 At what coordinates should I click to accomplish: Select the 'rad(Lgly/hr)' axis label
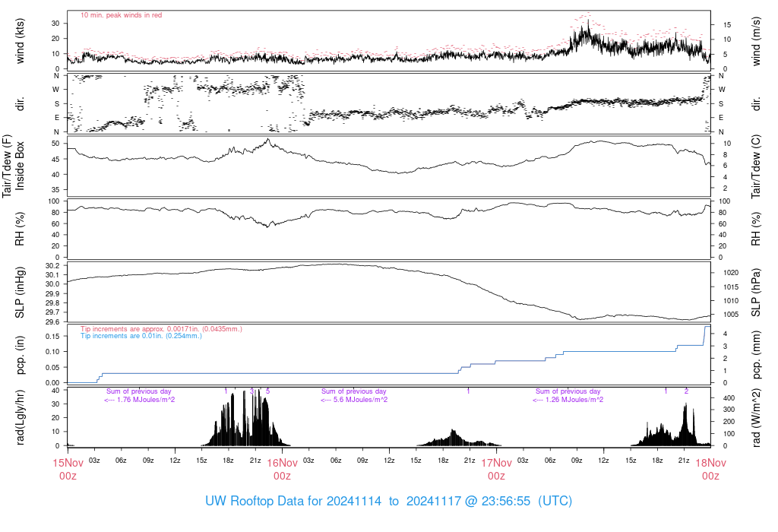[x=20, y=417]
